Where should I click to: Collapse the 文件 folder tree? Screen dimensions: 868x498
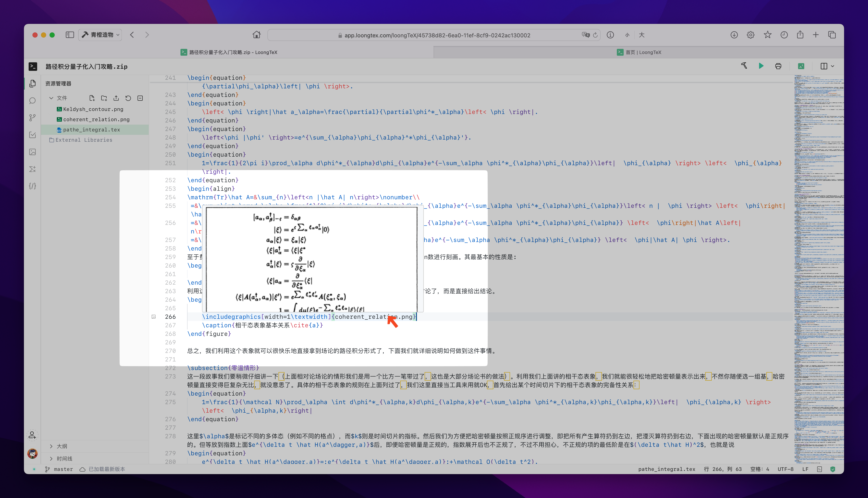[51, 98]
